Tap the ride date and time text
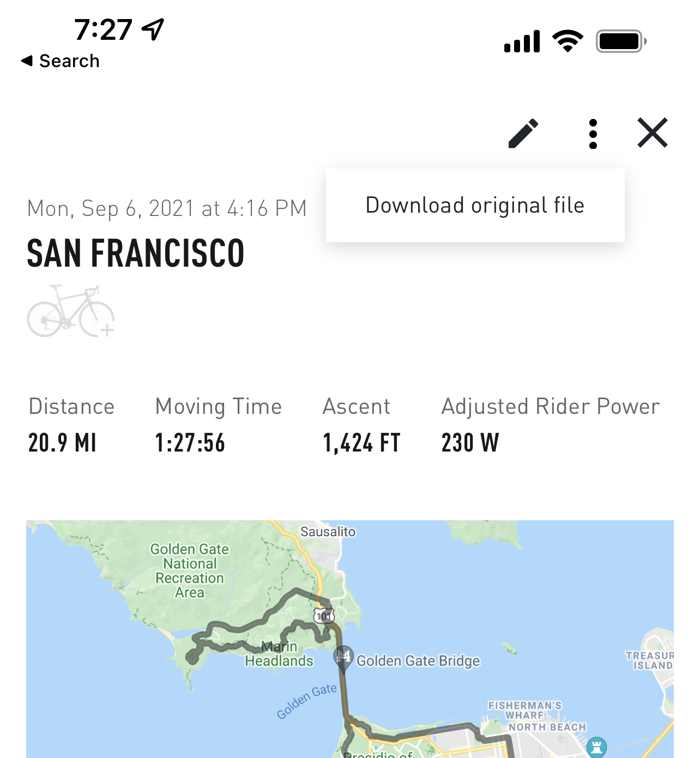 coord(167,208)
